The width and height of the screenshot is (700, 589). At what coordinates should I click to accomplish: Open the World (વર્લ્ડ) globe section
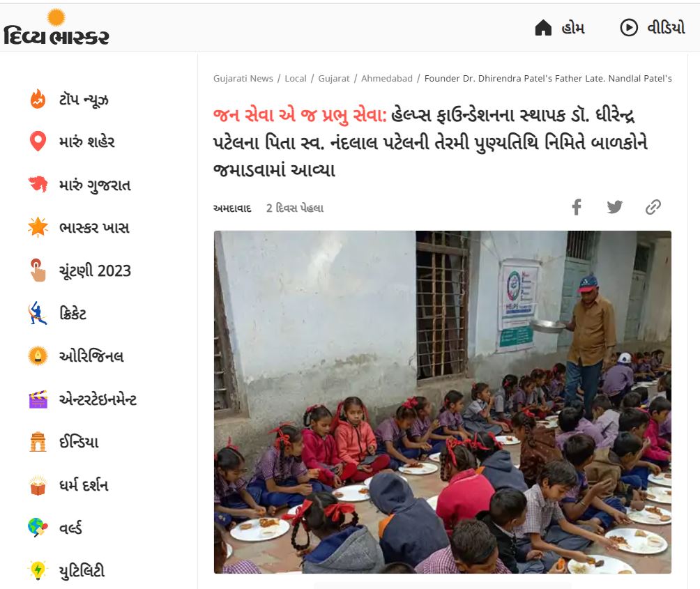pos(54,528)
